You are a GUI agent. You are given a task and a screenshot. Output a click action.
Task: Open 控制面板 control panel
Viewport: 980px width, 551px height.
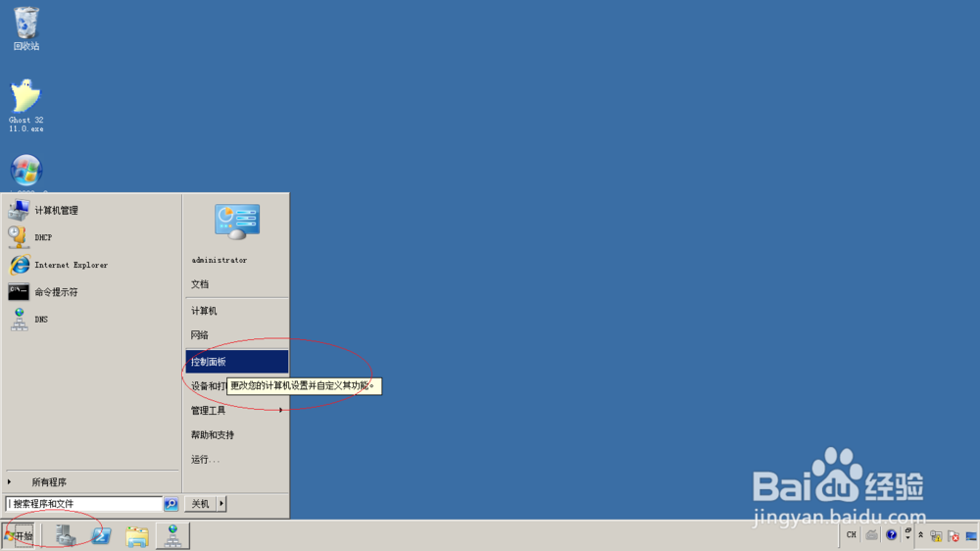(x=236, y=362)
